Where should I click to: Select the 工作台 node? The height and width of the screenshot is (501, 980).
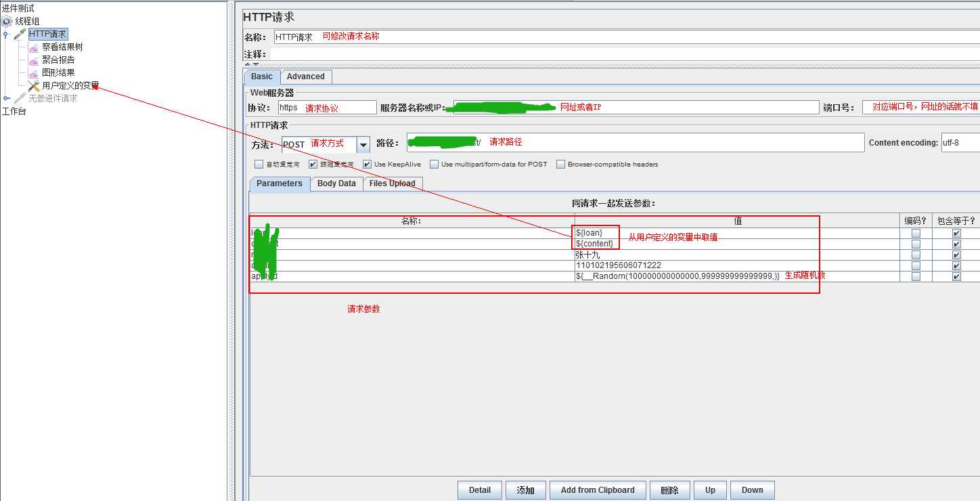click(x=14, y=112)
